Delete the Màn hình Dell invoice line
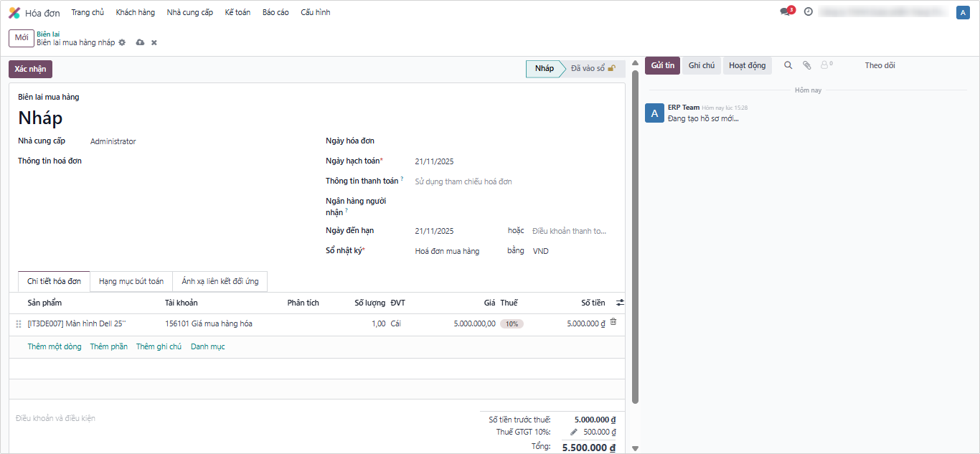This screenshot has width=980, height=454. [613, 323]
